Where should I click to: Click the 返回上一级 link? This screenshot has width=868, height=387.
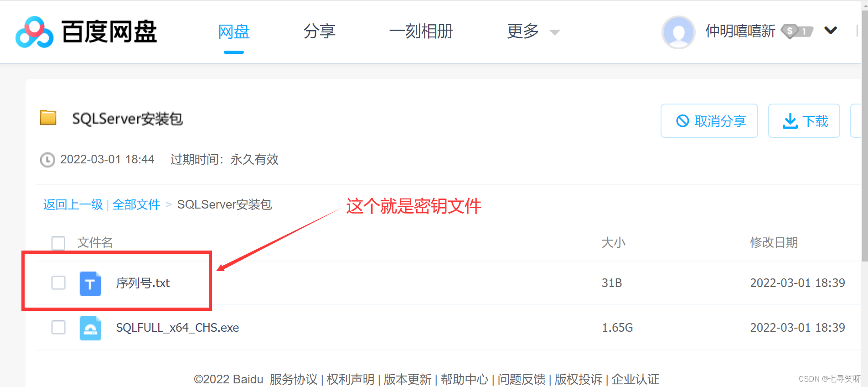pyautogui.click(x=73, y=204)
